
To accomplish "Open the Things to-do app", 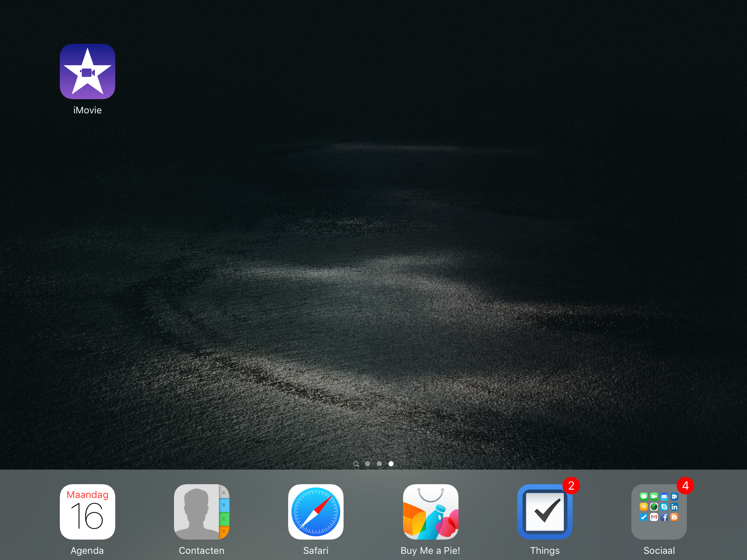I will click(545, 512).
